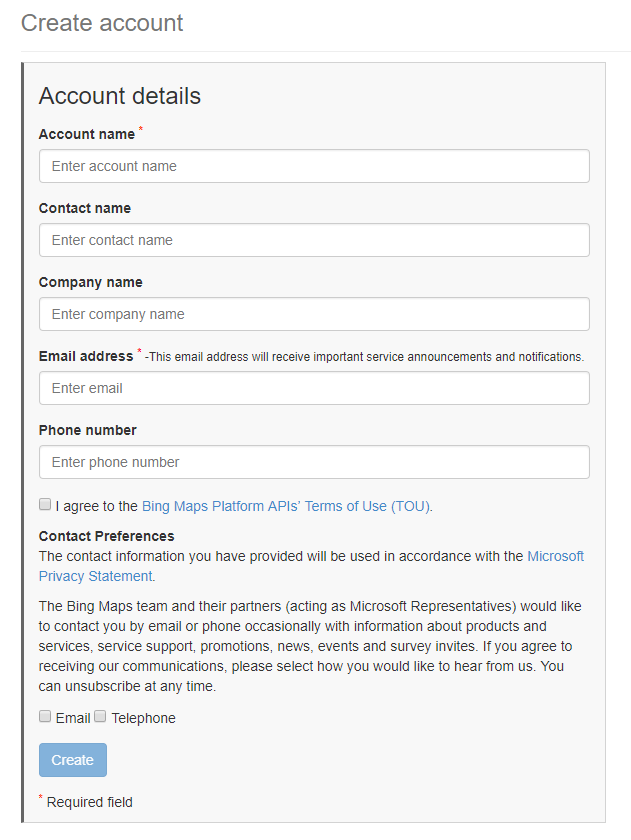The width and height of the screenshot is (631, 840).
Task: Click the Account name input field
Action: 314,166
